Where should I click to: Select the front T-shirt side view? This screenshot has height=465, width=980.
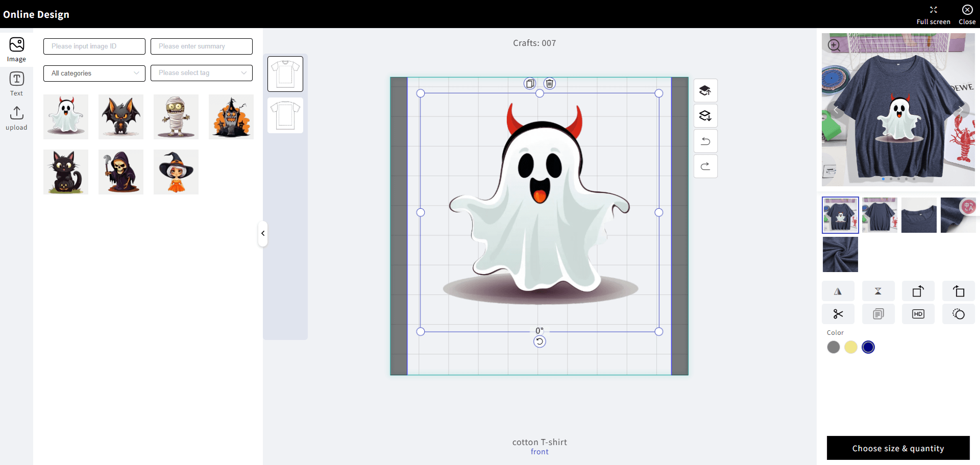(x=285, y=74)
